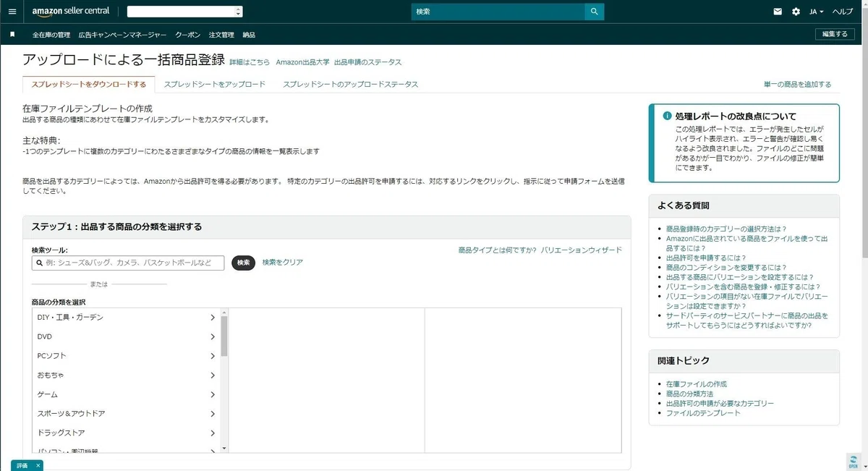The width and height of the screenshot is (868, 471).
Task: Open related topic 出品許可の申請が必要なカテゴリー
Action: 720,403
